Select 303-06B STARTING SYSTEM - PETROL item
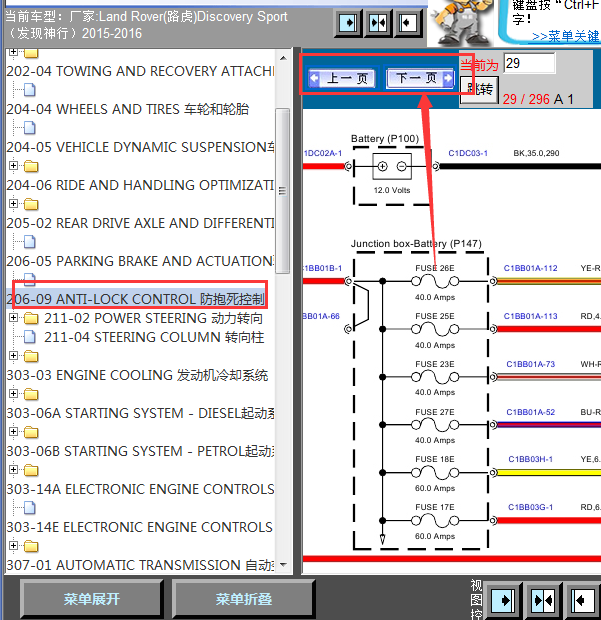Image resolution: width=601 pixels, height=620 pixels. coord(140,451)
